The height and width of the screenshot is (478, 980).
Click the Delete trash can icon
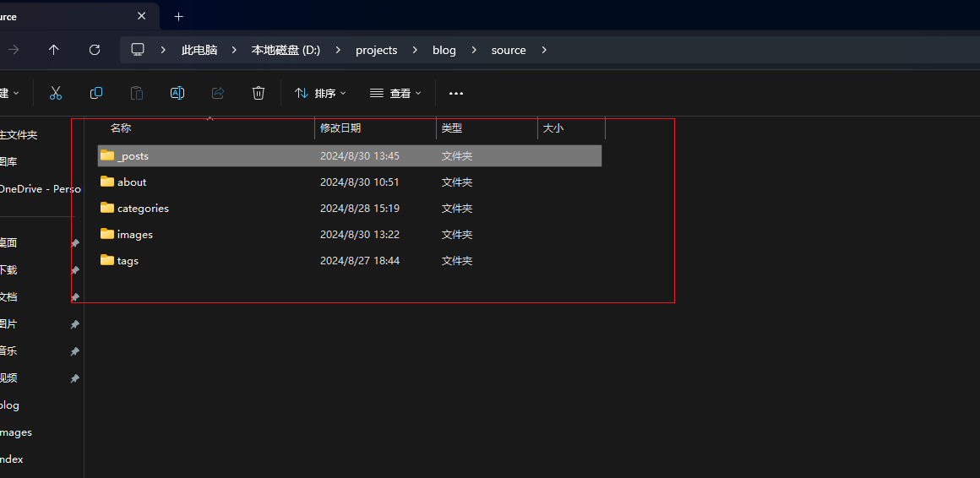259,93
